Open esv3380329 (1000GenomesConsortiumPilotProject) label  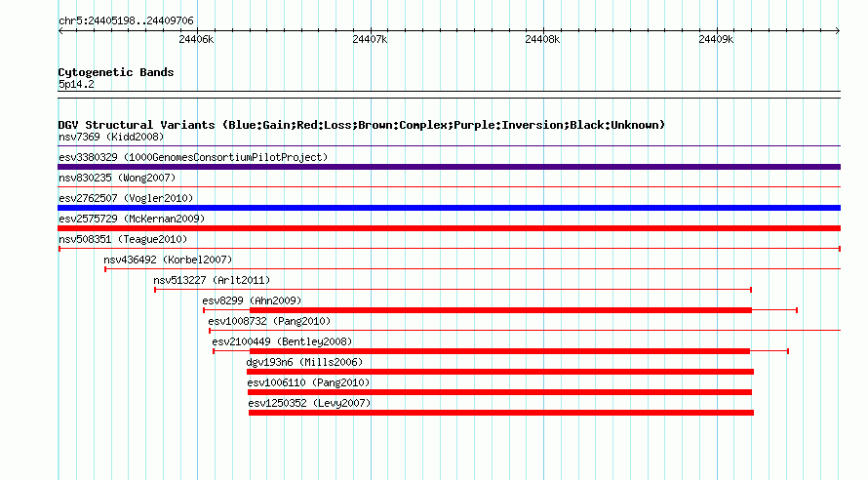[x=193, y=158]
